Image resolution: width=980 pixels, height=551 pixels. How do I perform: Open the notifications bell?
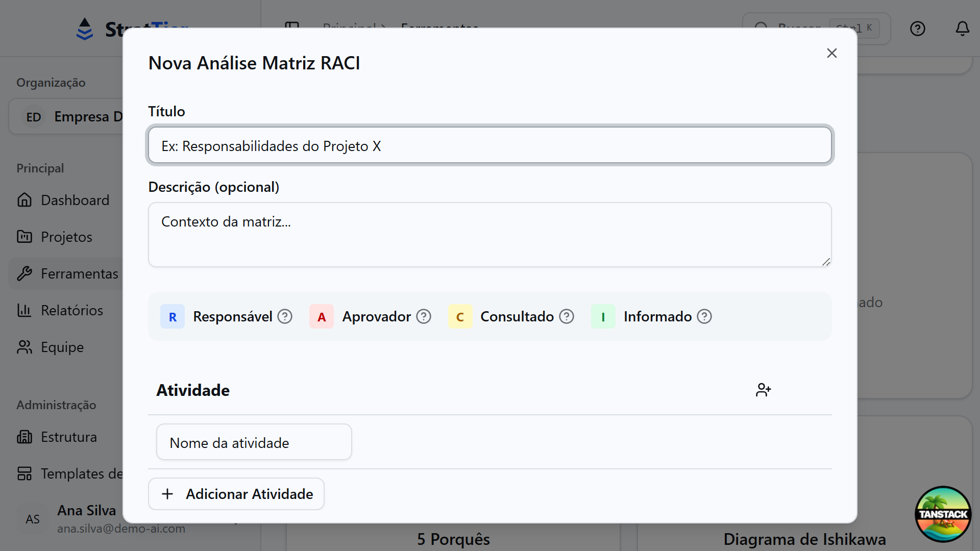point(962,29)
